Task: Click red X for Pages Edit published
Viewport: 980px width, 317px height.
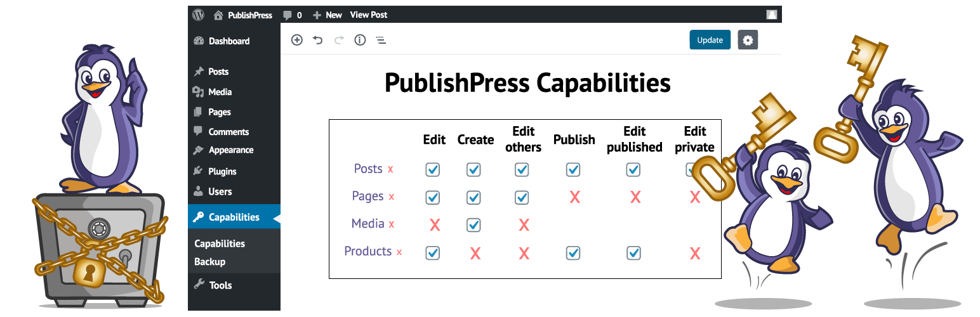Action: click(x=635, y=198)
